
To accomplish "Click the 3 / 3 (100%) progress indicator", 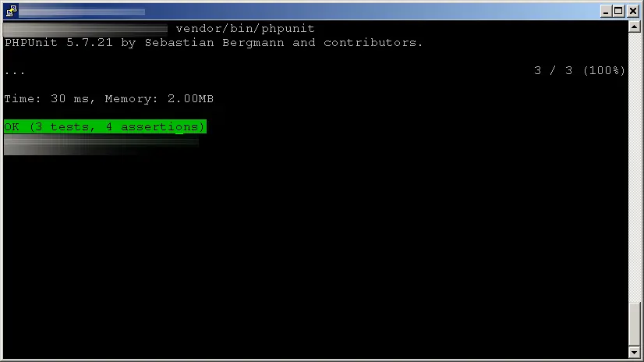I will pyautogui.click(x=579, y=70).
